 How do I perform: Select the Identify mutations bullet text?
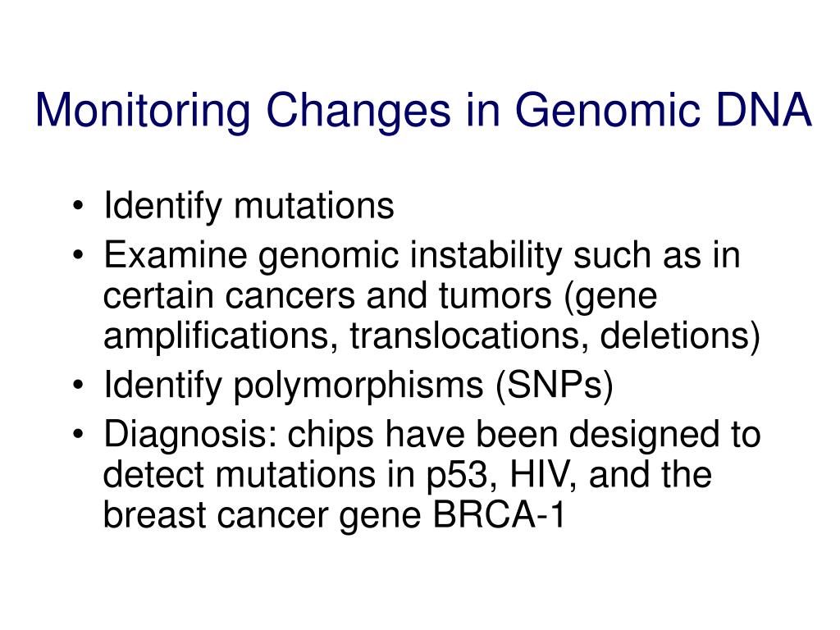pyautogui.click(x=249, y=206)
